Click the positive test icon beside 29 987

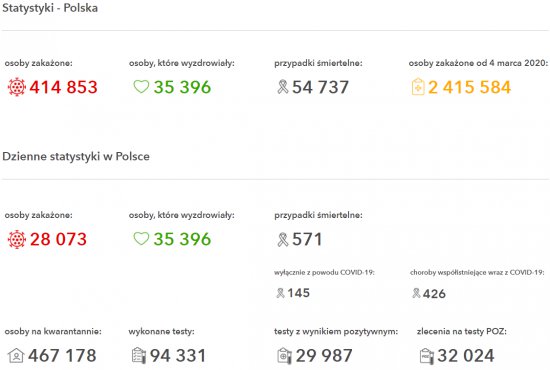pyautogui.click(x=284, y=356)
